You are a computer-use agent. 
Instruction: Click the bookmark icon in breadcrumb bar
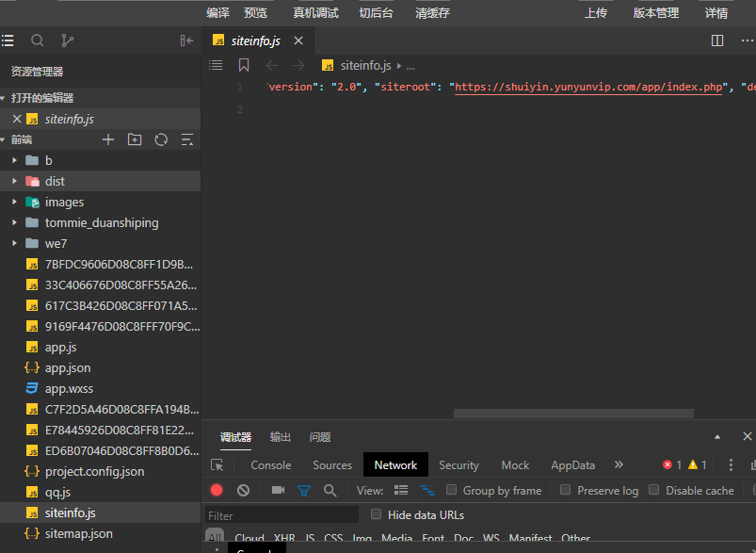click(244, 65)
